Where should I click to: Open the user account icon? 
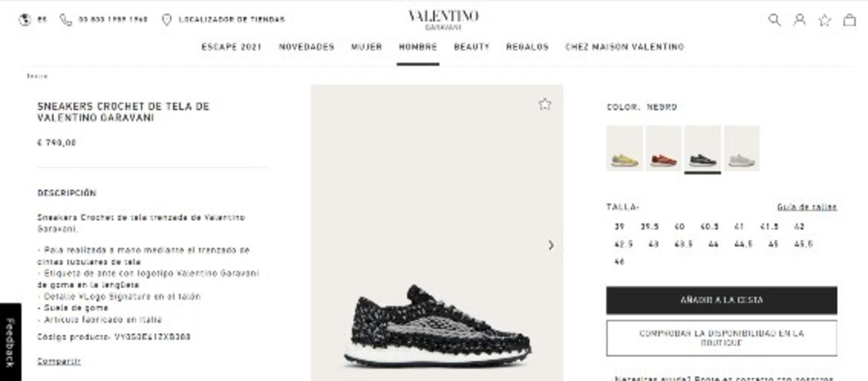pyautogui.click(x=799, y=20)
